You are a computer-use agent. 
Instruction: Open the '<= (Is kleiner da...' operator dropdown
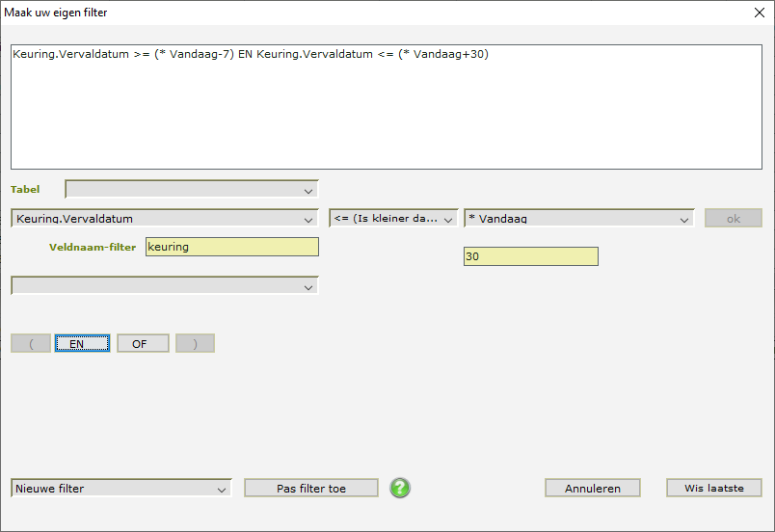coord(393,219)
